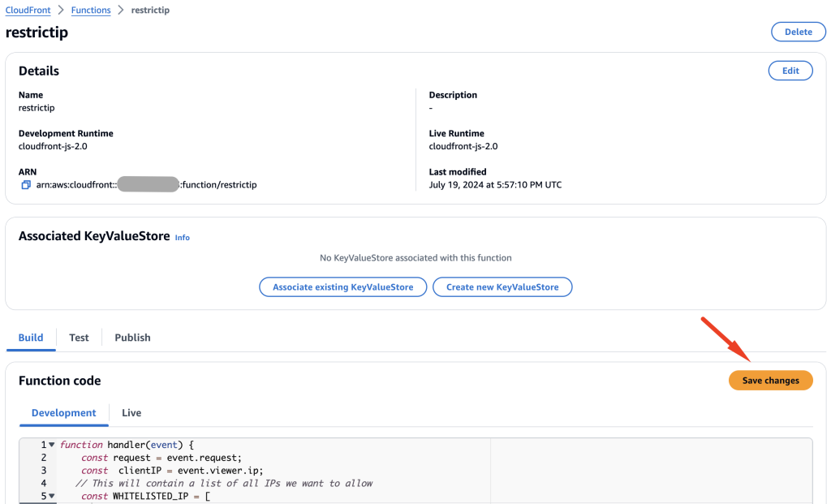The image size is (831, 504).
Task: Place cursor on 'clientIP = event.viewer.ip' line
Action: 172,471
